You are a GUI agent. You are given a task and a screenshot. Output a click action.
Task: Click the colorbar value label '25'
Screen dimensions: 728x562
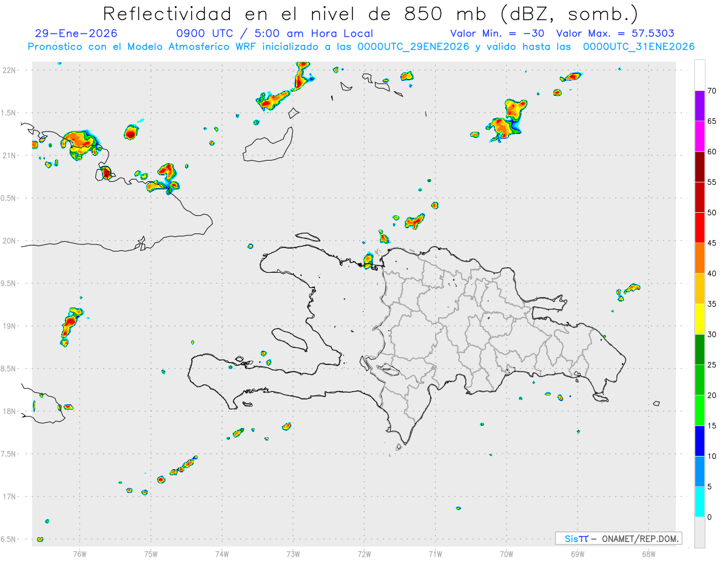coord(712,365)
